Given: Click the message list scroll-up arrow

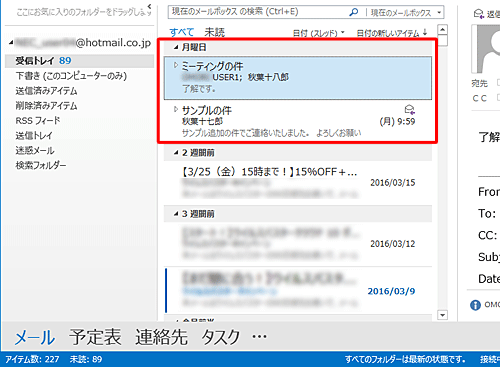Looking at the screenshot, I should [442, 30].
